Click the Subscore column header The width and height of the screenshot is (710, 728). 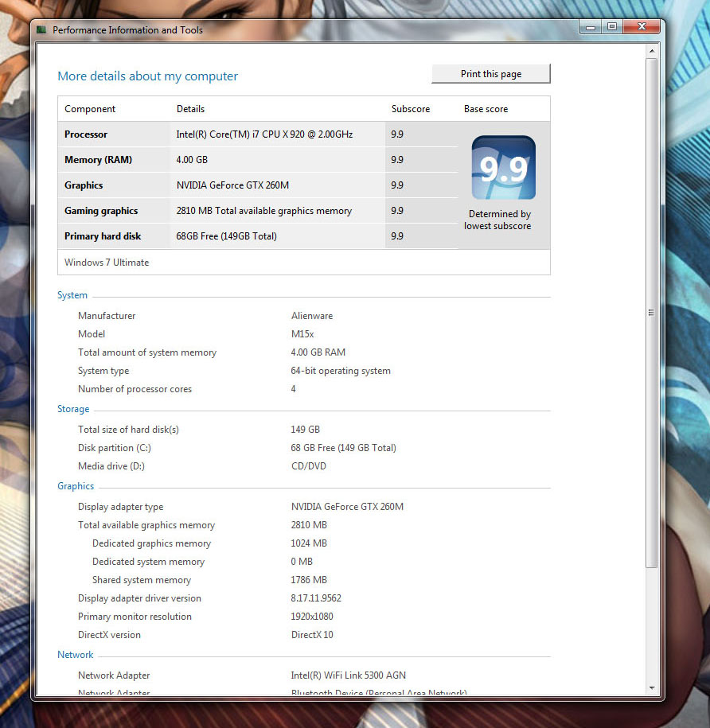(411, 109)
